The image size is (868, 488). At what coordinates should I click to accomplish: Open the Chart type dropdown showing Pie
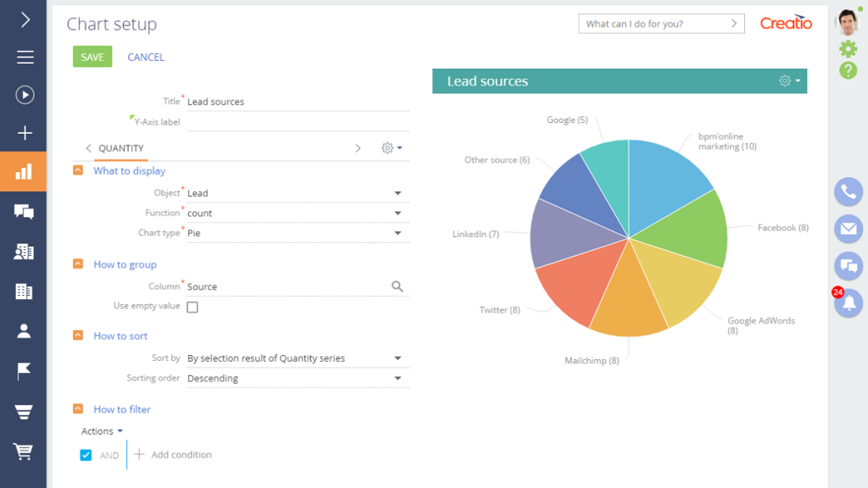(x=397, y=233)
